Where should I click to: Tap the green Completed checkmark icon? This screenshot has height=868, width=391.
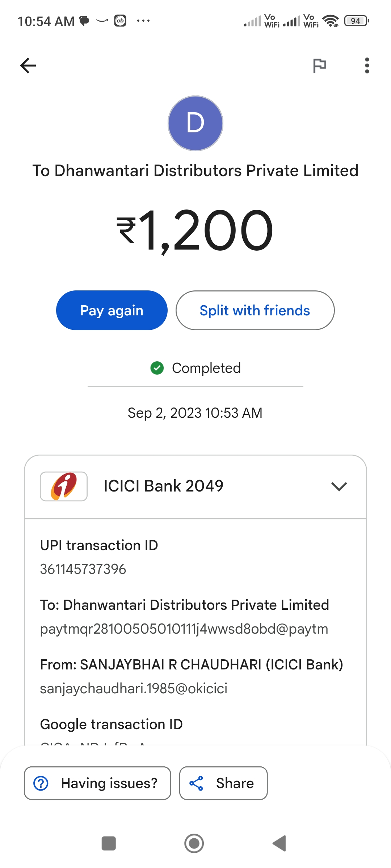pyautogui.click(x=157, y=368)
